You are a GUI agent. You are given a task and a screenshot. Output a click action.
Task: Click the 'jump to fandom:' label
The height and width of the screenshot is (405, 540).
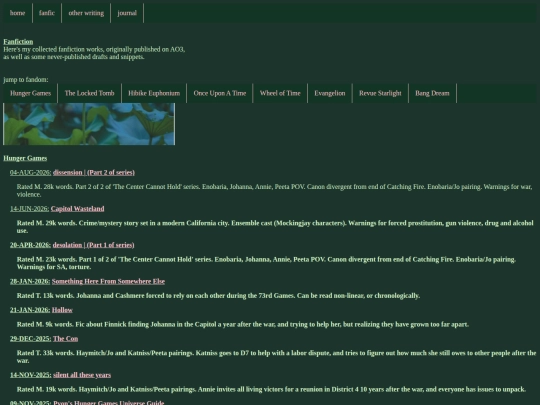pos(26,80)
